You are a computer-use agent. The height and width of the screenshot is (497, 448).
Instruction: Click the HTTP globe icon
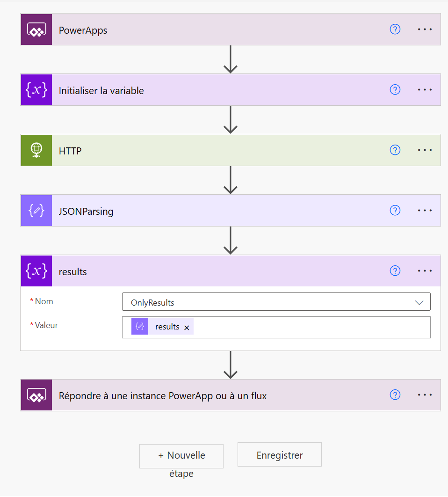[36, 150]
